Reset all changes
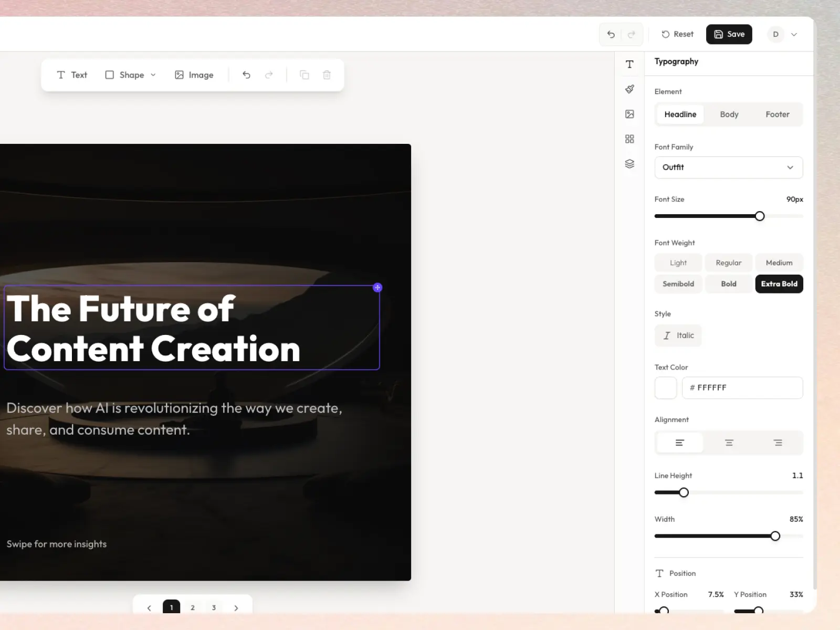The image size is (840, 630). click(x=677, y=34)
